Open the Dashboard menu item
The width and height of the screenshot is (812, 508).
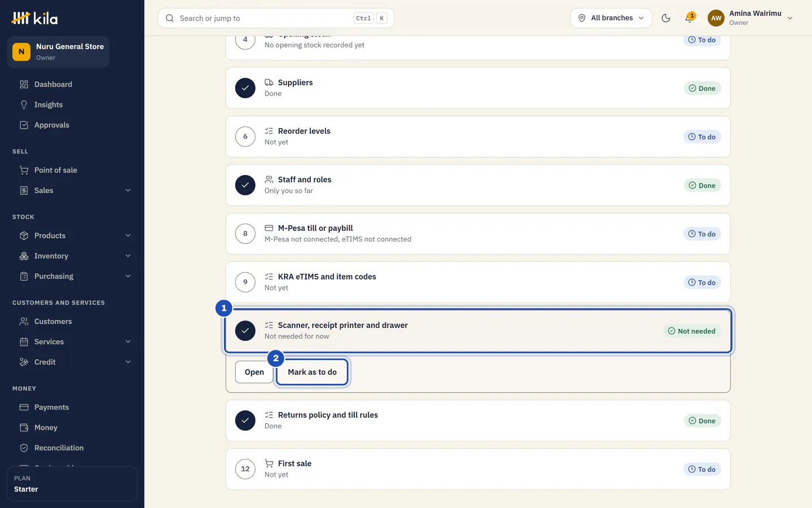coord(72,85)
